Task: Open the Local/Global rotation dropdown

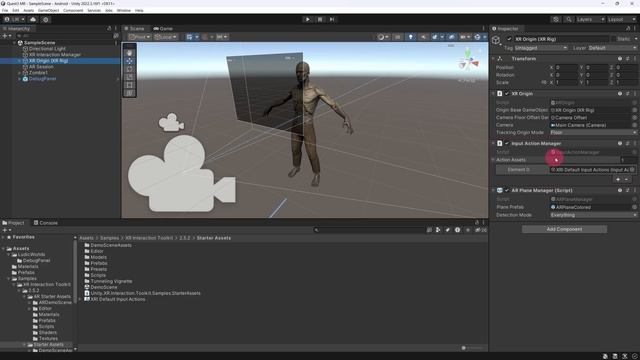Action: (165, 37)
